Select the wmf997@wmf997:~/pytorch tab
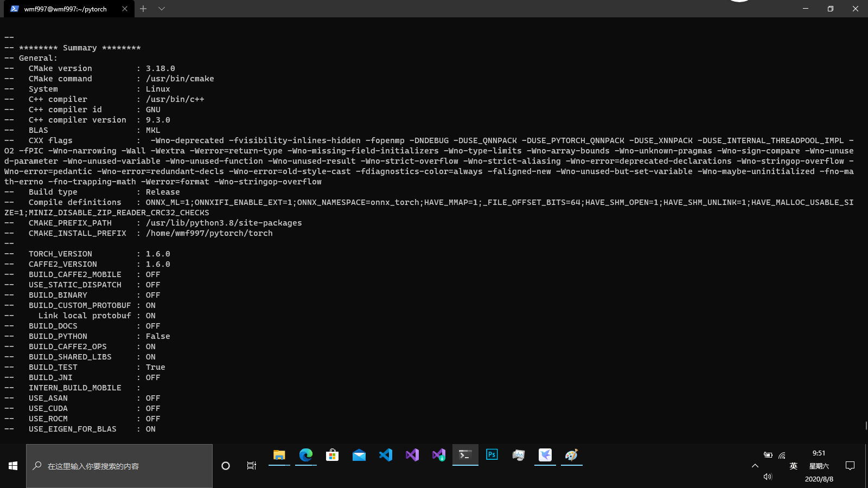 coord(65,9)
